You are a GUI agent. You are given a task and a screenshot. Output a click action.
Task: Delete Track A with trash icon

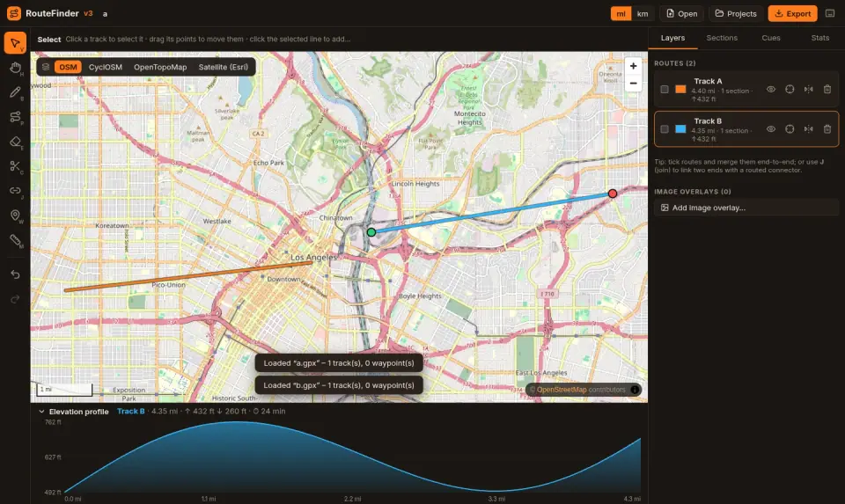827,90
